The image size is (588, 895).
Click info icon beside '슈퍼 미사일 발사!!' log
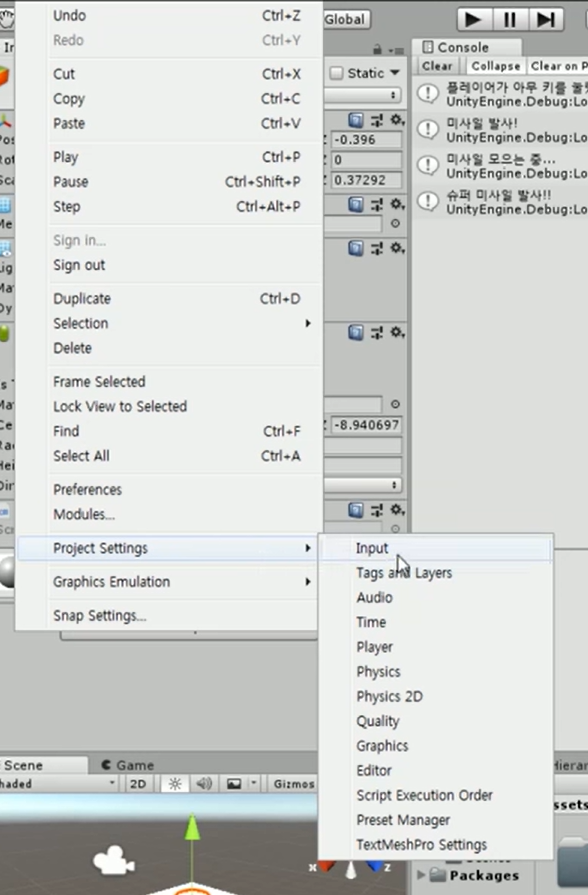(428, 201)
